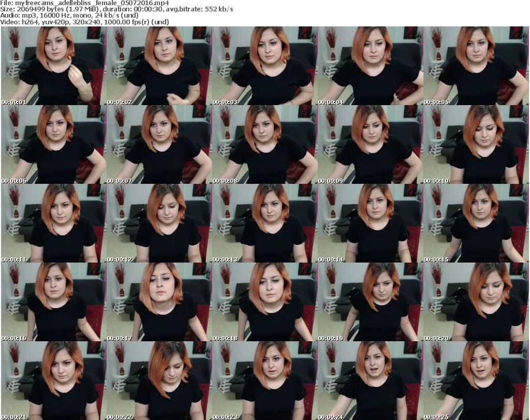Open the frame stamped 00:00:06
Image resolution: width=530 pixels, height=420 pixels.
pos(53,144)
